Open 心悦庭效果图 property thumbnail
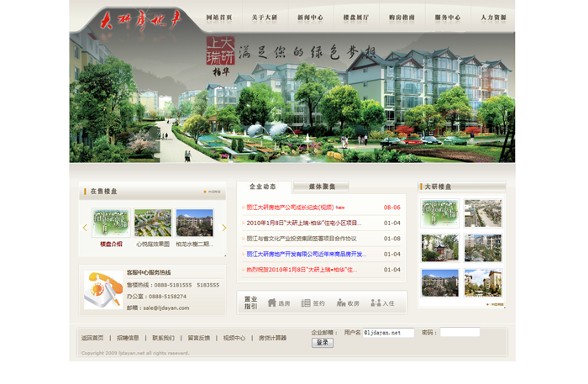The width and height of the screenshot is (588, 384). (153, 224)
